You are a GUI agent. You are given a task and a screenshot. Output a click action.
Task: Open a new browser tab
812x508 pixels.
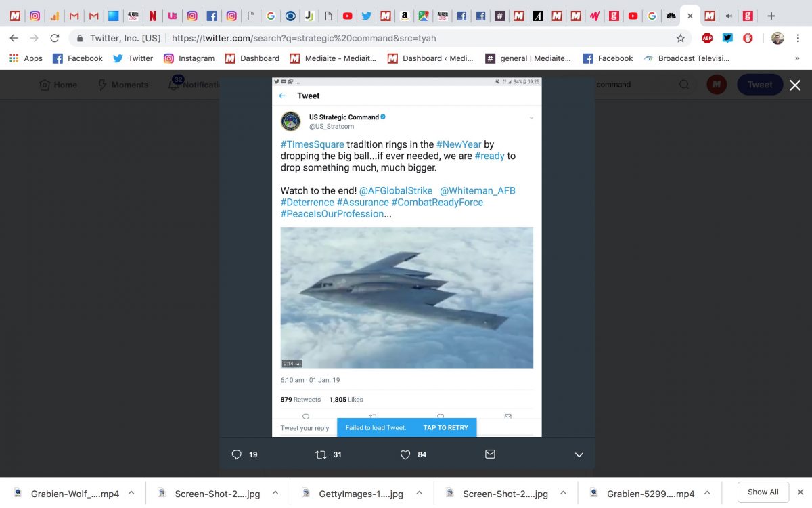point(771,16)
